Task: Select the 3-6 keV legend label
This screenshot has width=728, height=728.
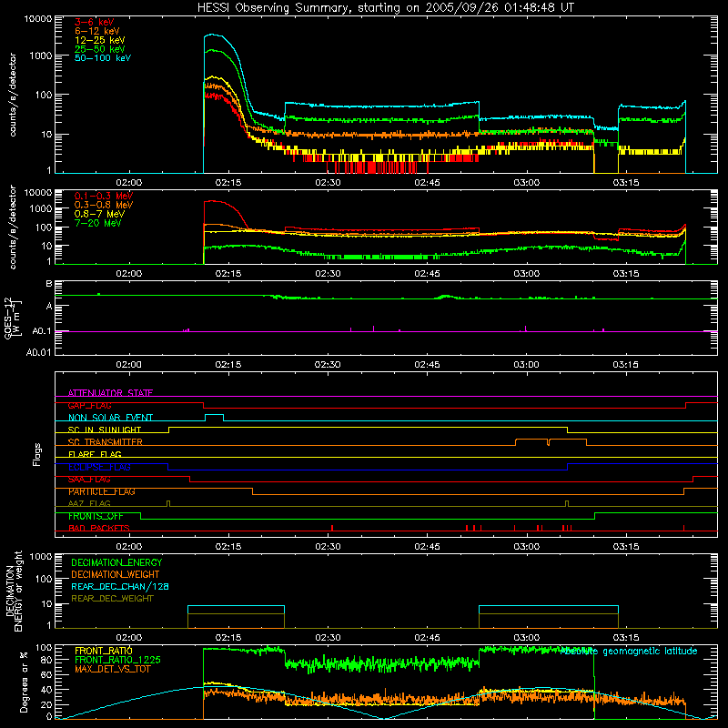Action: coord(95,22)
